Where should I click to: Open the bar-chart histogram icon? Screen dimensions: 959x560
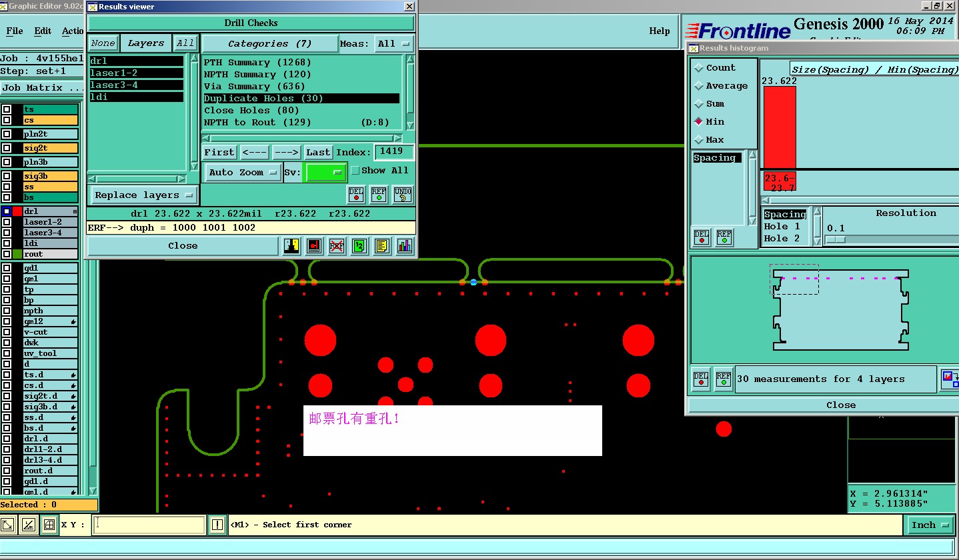(405, 246)
